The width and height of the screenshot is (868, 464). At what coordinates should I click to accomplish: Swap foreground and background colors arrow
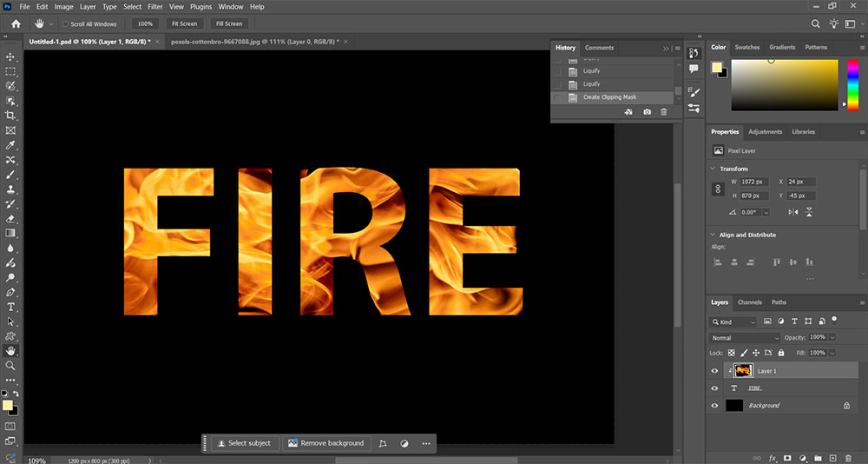click(x=16, y=394)
